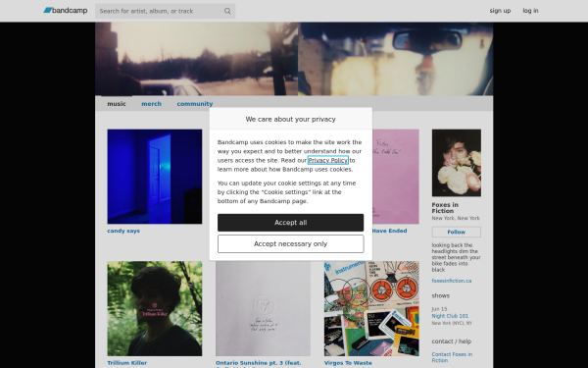Click the 'Jun 15' show date
The height and width of the screenshot is (368, 588).
click(x=439, y=309)
